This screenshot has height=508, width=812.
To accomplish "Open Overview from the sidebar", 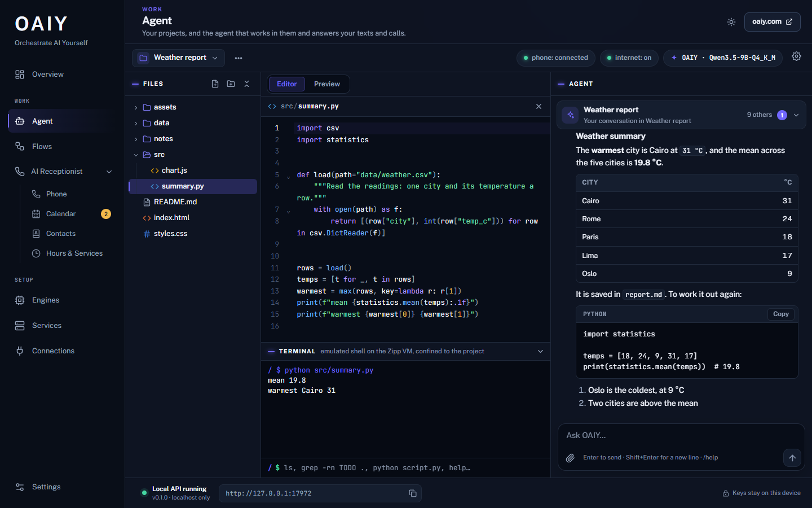I will pyautogui.click(x=63, y=75).
